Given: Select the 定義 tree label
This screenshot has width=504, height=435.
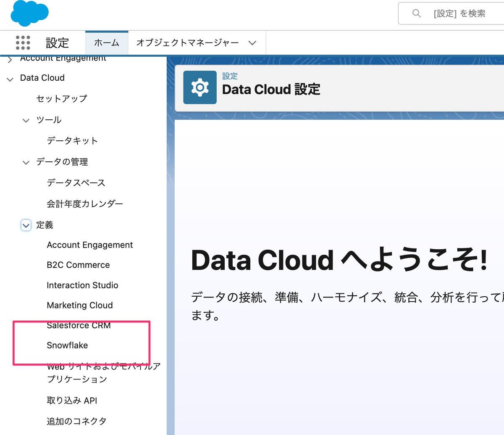Looking at the screenshot, I should pos(45,225).
